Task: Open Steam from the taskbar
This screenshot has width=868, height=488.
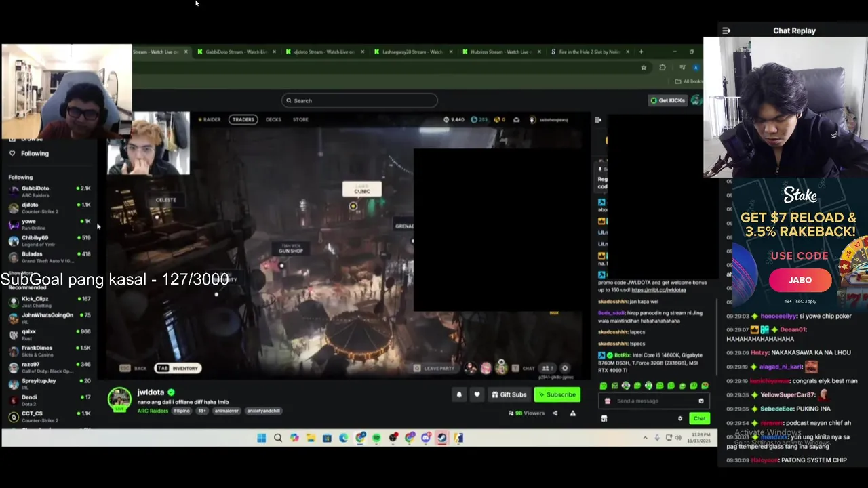Action: click(x=442, y=438)
